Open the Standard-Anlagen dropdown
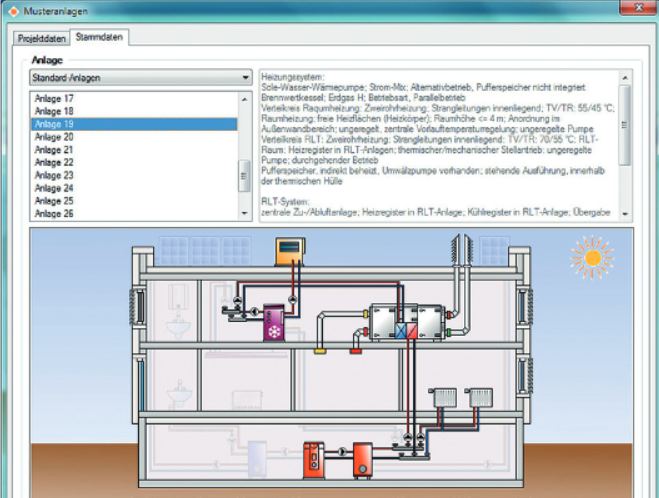Screen dimensions: 659x498 click(x=141, y=78)
